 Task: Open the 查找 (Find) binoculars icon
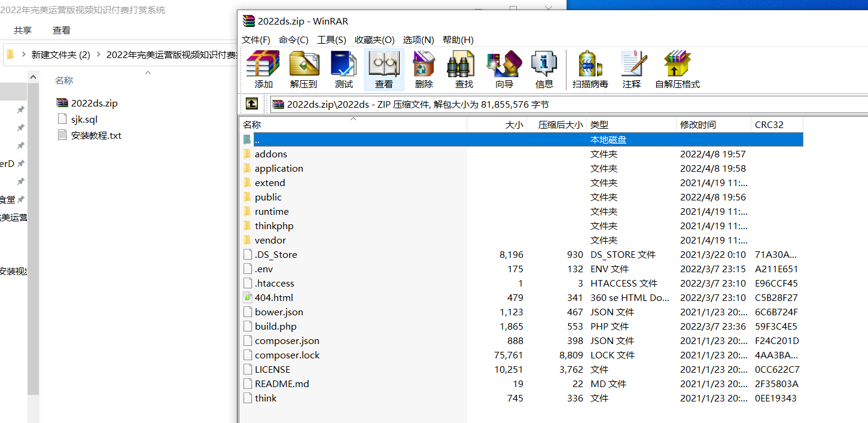coord(462,66)
